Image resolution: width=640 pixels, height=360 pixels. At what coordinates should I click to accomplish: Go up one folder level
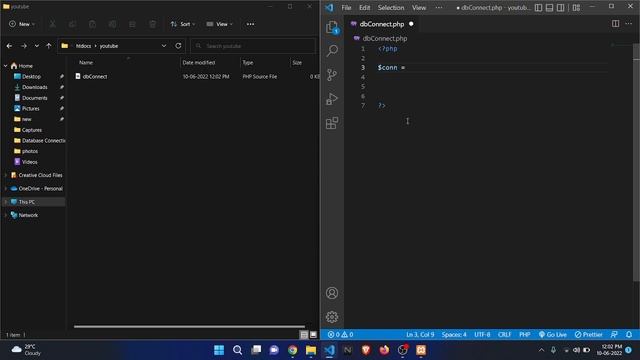click(49, 46)
